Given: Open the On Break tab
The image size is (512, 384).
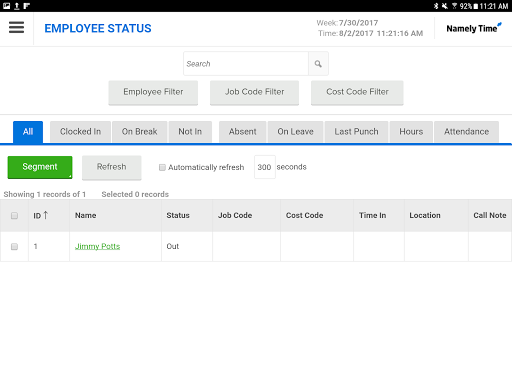Looking at the screenshot, I should pos(139,132).
